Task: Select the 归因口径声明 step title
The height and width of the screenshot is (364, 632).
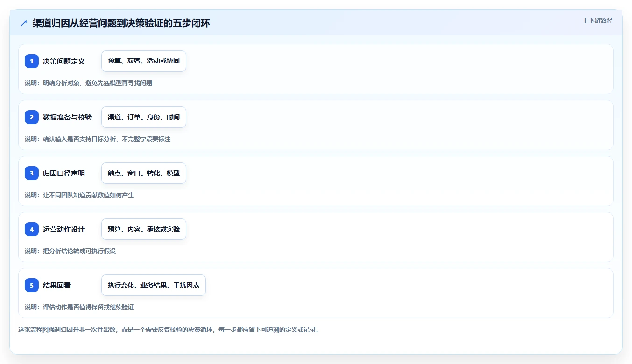Action: point(64,173)
